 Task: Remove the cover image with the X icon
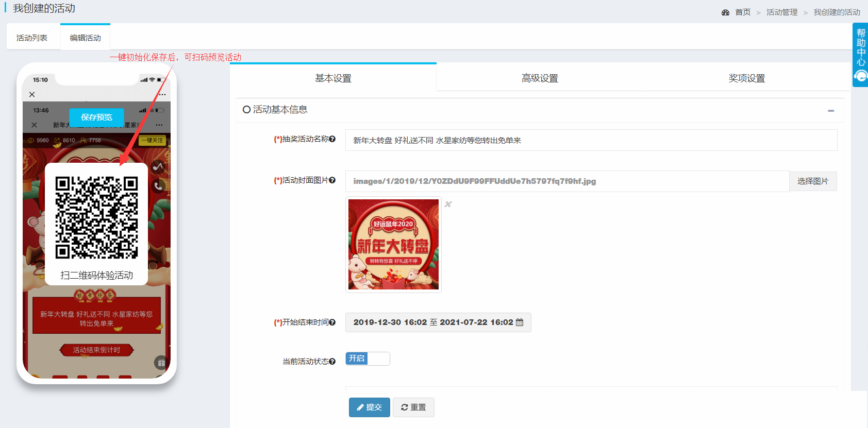448,204
